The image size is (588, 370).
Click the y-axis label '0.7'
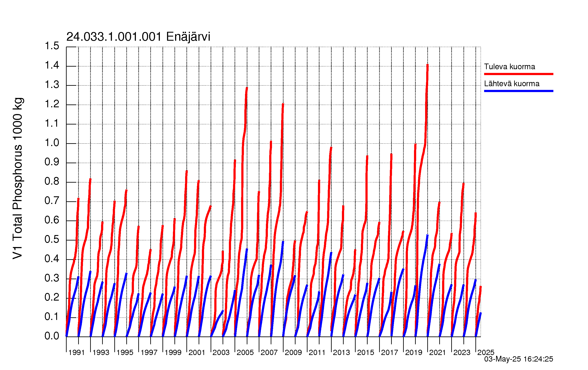point(52,201)
